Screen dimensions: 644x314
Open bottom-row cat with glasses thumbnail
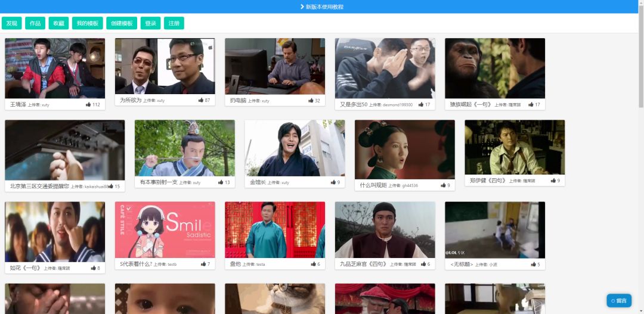275,299
